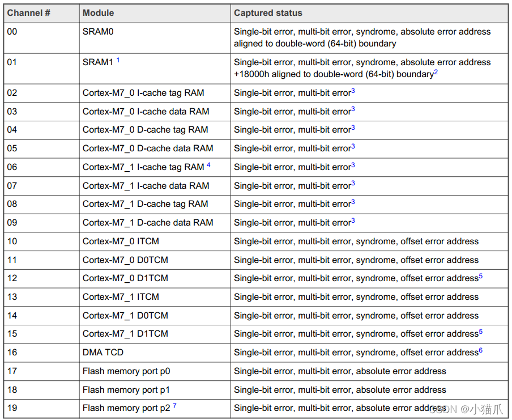Click 'Cortex-M7_0 D-cache data RAM' text
The width and height of the screenshot is (512, 420).
(148, 149)
